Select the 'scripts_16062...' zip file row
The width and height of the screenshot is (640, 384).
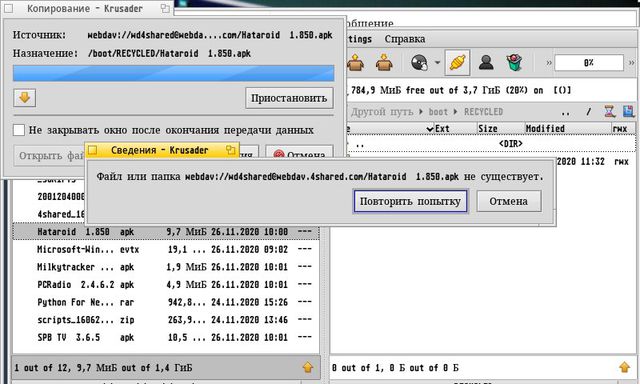tap(166, 320)
